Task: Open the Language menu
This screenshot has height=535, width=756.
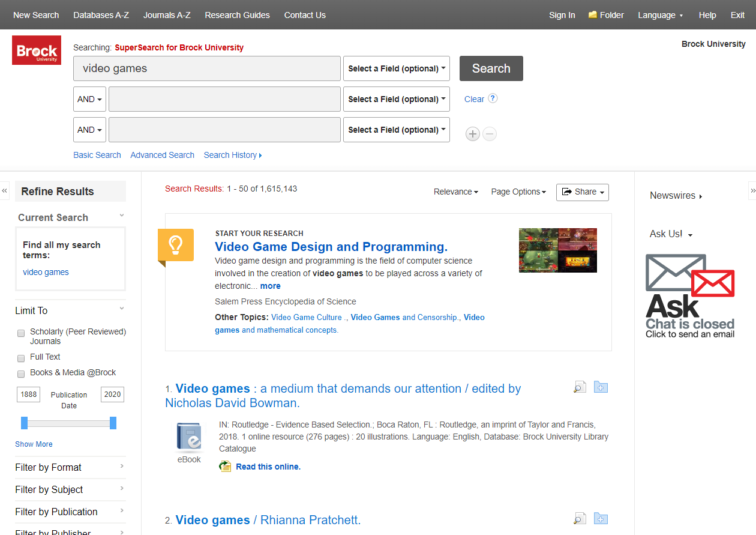Action: tap(661, 15)
